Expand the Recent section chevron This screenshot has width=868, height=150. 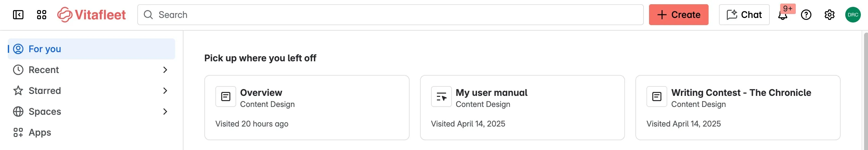click(165, 70)
